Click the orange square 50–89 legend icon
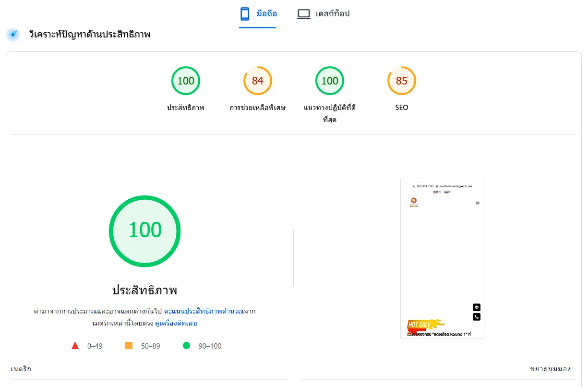Screen dimensions: 588x388 [x=129, y=346]
